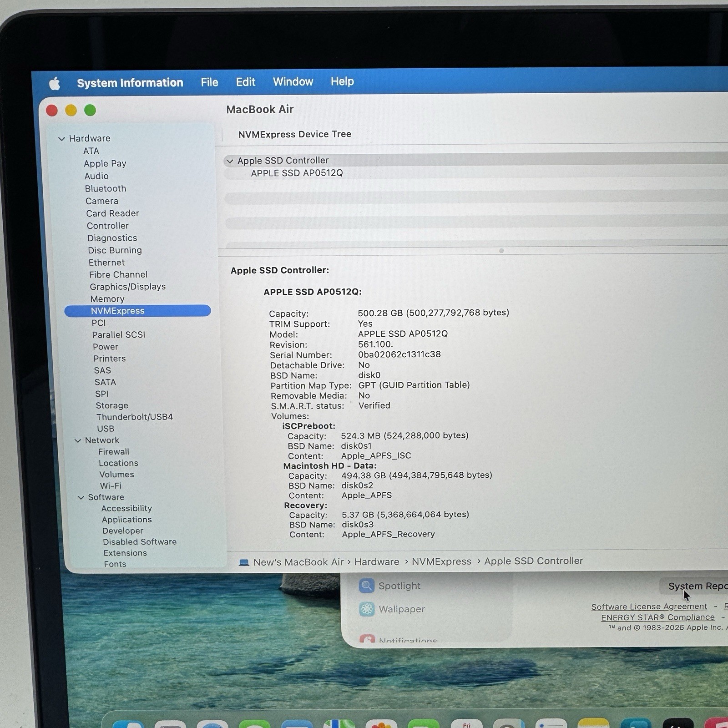The image size is (728, 728).
Task: Select the highlighted NVMExpress item
Action: 137,311
